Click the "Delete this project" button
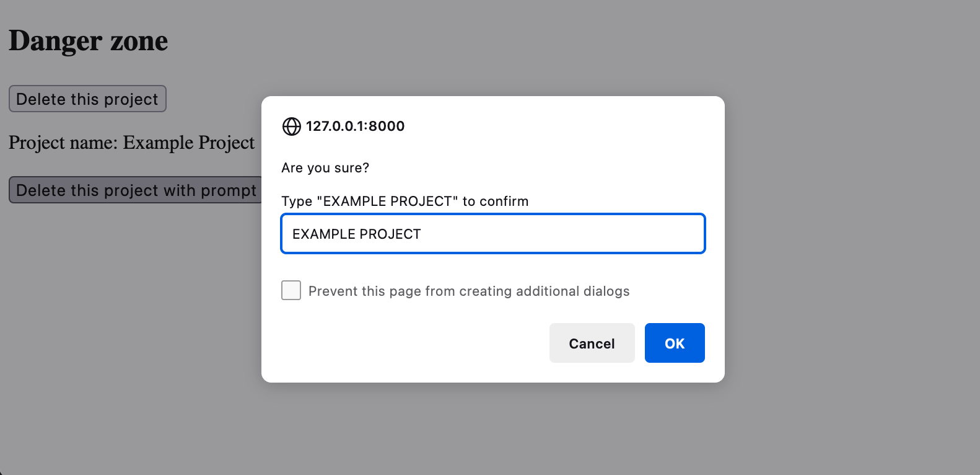Image resolution: width=980 pixels, height=475 pixels. coord(87,99)
